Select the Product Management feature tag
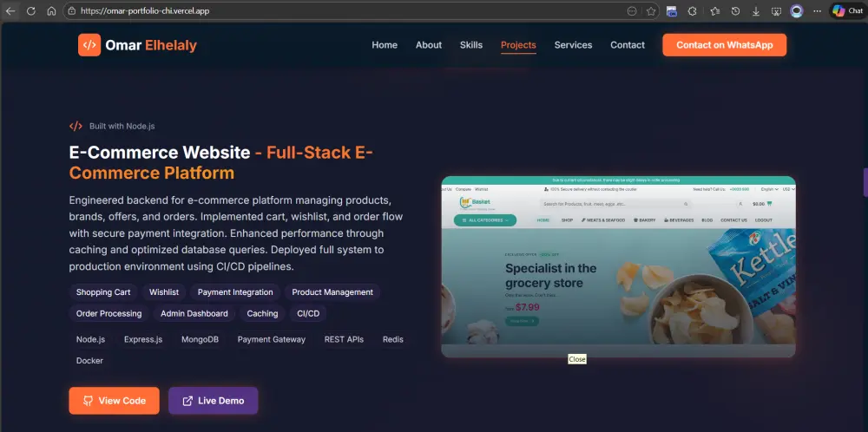 [x=332, y=292]
